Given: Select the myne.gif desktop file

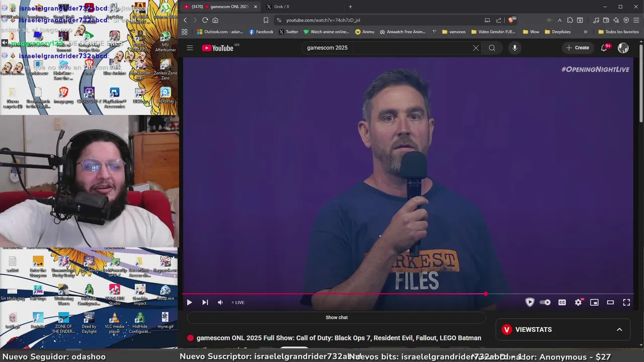Looking at the screenshot, I should (165, 321).
